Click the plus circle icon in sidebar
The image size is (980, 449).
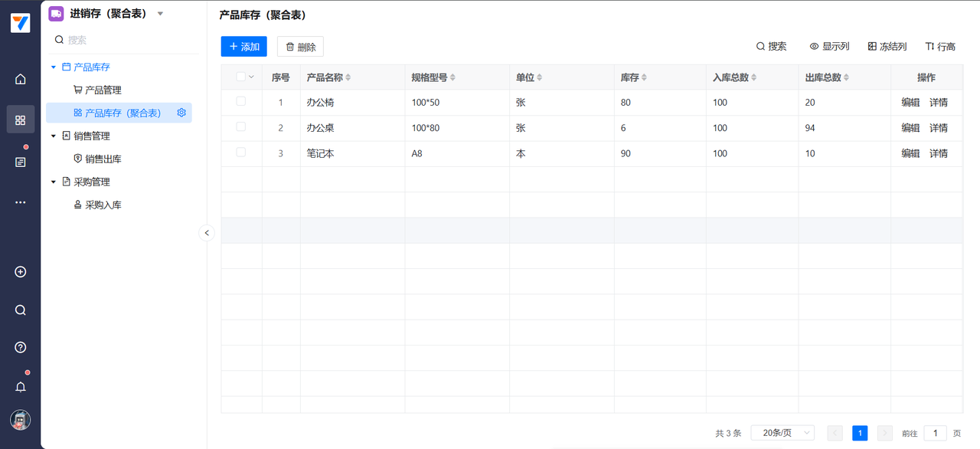coord(21,272)
